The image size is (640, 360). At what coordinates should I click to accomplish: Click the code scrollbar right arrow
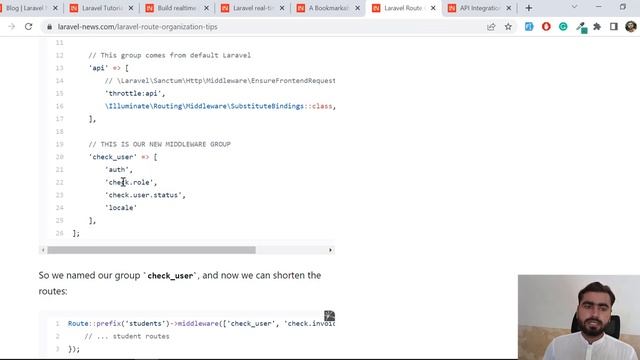[330, 250]
